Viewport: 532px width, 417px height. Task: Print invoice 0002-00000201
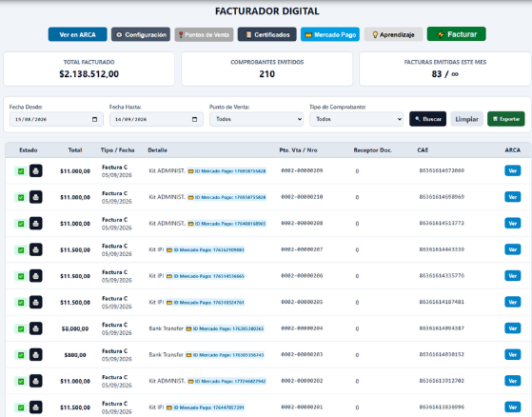(x=35, y=407)
